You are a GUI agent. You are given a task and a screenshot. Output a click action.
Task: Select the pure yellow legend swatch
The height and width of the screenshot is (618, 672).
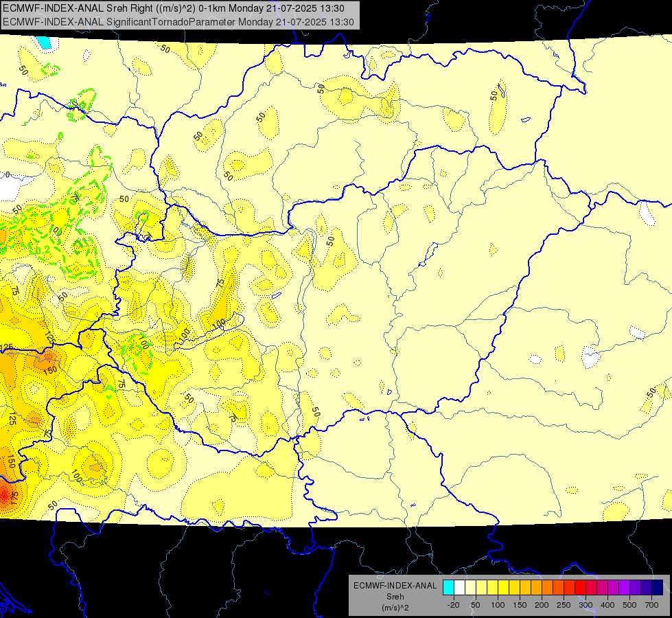click(x=504, y=588)
